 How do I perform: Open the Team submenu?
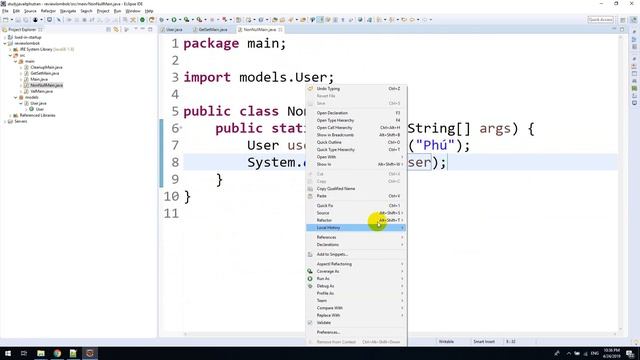(x=356, y=301)
